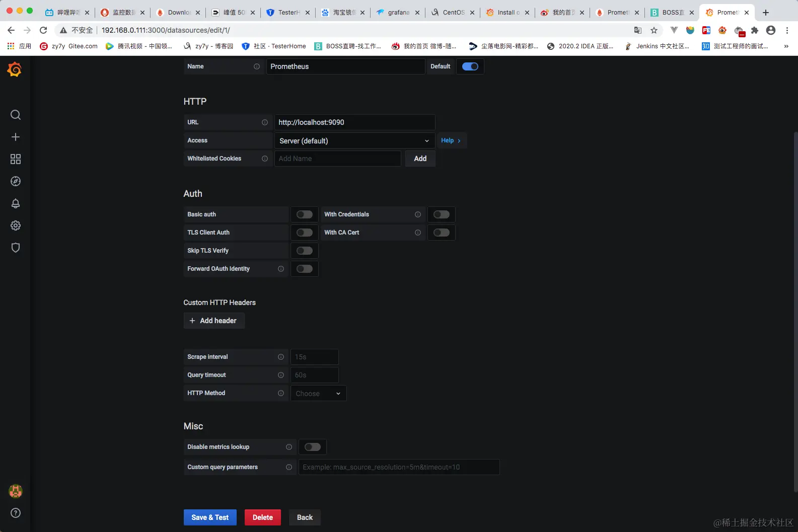Screen dimensions: 798x532
Task: Show info icon for HTTP Method
Action: pos(281,393)
